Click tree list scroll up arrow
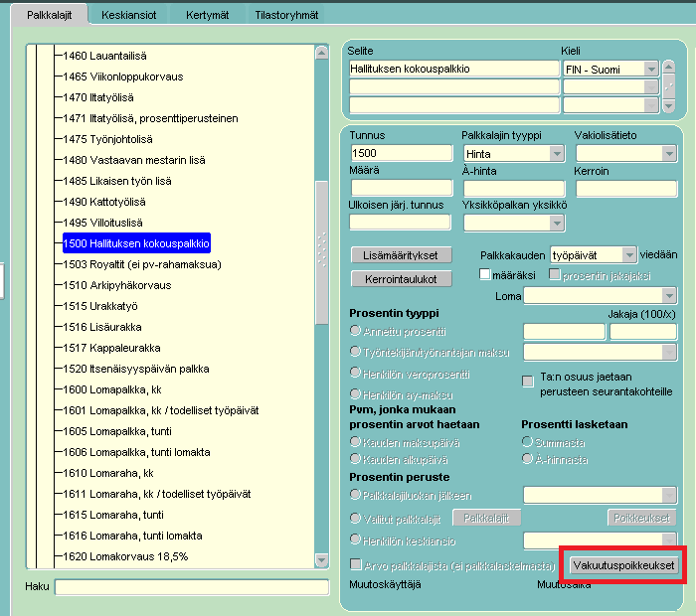Viewport: 696px width, 616px height. point(322,54)
